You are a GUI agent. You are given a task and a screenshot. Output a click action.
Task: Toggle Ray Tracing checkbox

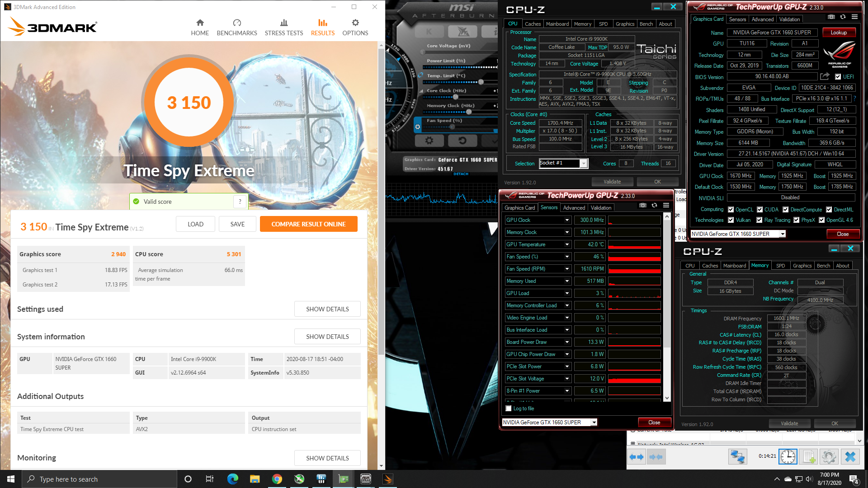click(759, 220)
